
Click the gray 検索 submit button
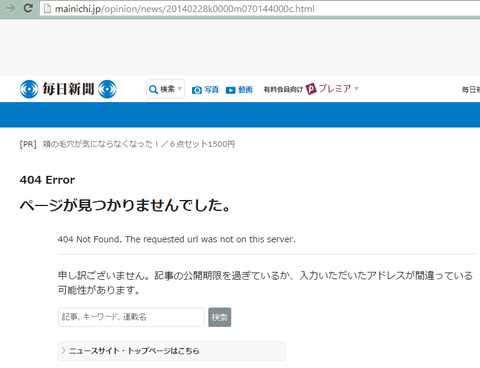(220, 317)
